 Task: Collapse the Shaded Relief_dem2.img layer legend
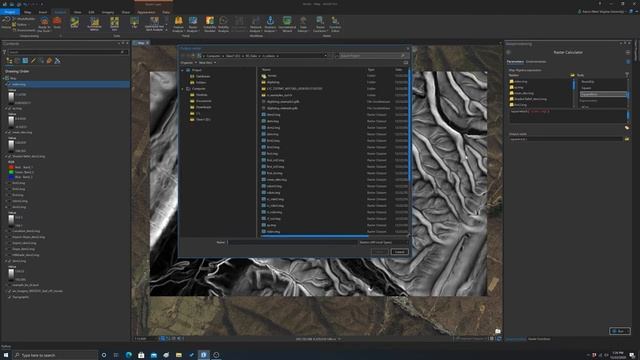tap(6, 156)
